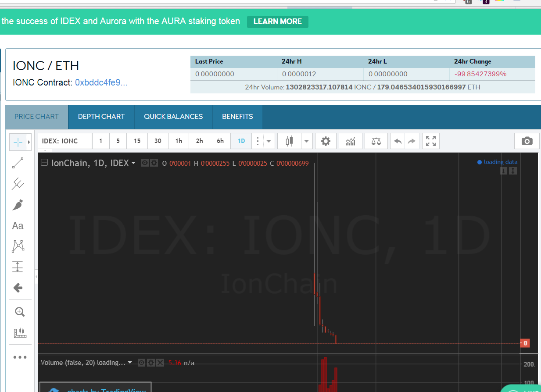
Task: Click the small up arrow under symbol box
Action: (46, 151)
